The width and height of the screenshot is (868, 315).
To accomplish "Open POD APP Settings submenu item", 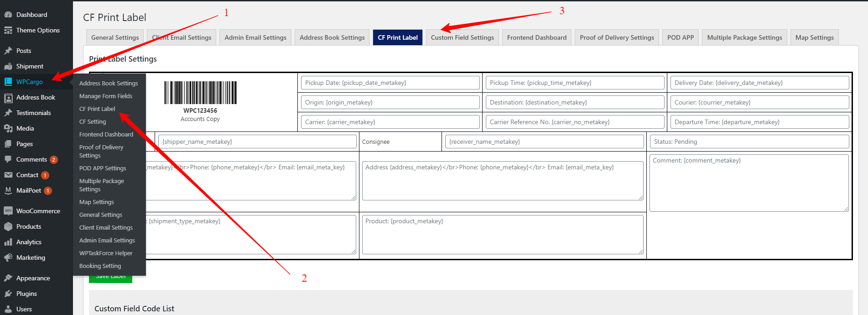I will (103, 168).
